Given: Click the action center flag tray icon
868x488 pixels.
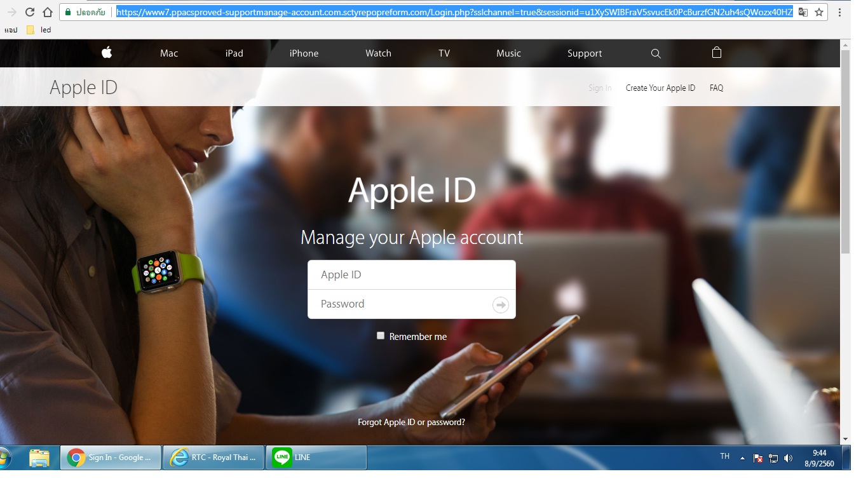Looking at the screenshot, I should (x=758, y=458).
